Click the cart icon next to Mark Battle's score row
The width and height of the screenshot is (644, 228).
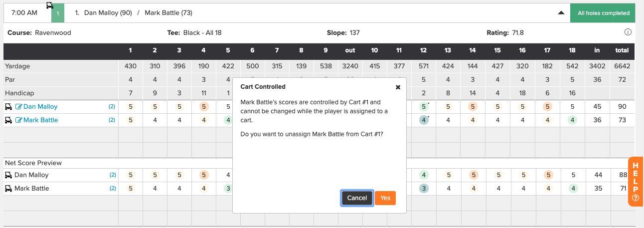point(8,120)
